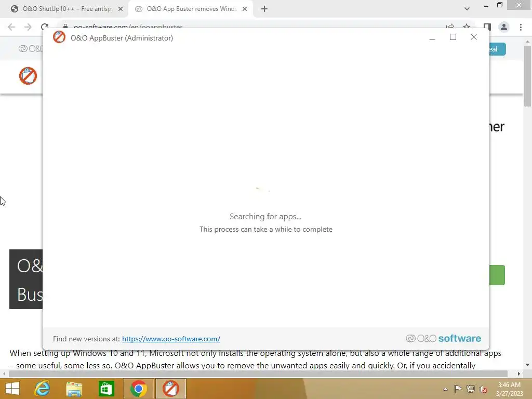Open File Explorer from taskbar

pyautogui.click(x=74, y=389)
